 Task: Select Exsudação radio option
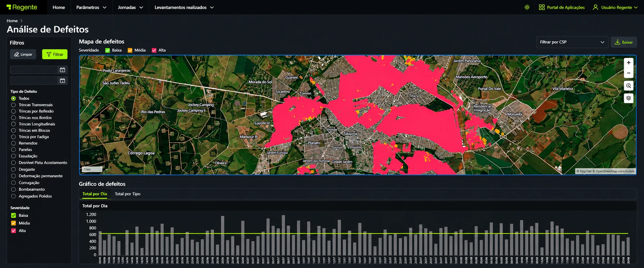click(x=14, y=156)
